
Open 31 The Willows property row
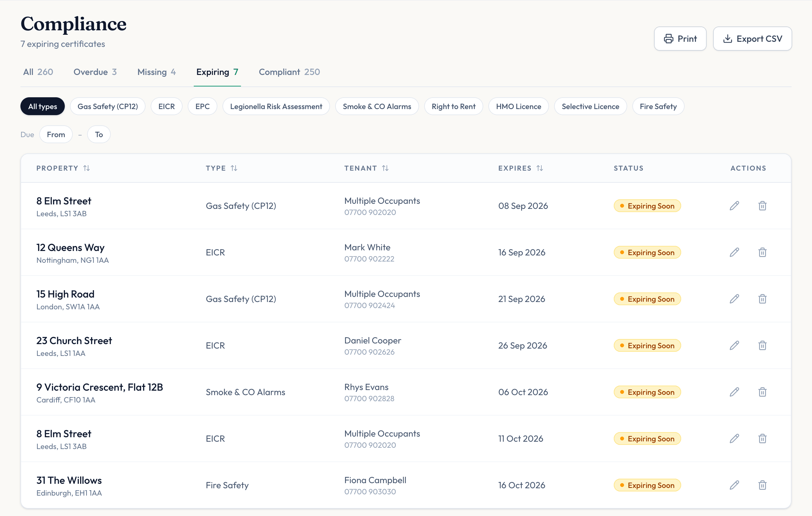coord(406,485)
